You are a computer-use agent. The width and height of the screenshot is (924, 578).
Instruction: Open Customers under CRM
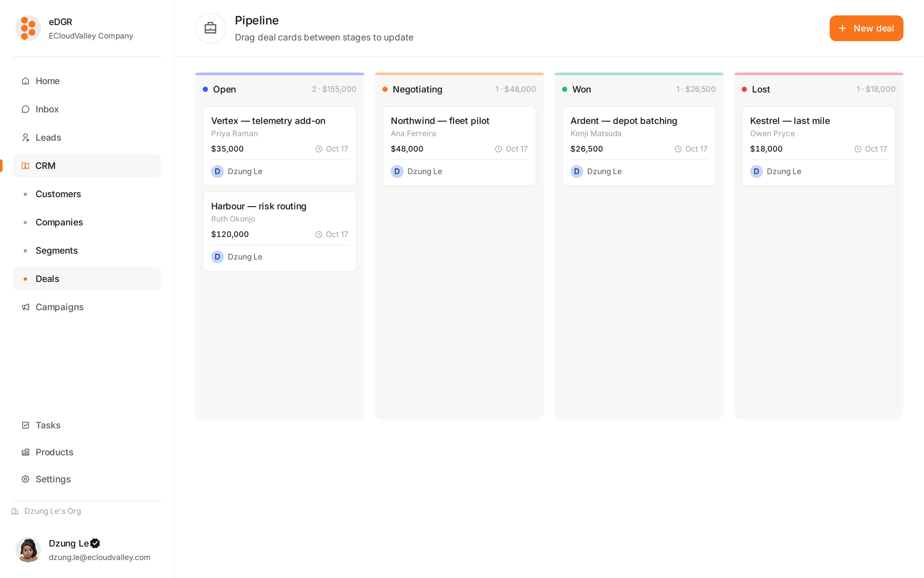coord(87,194)
